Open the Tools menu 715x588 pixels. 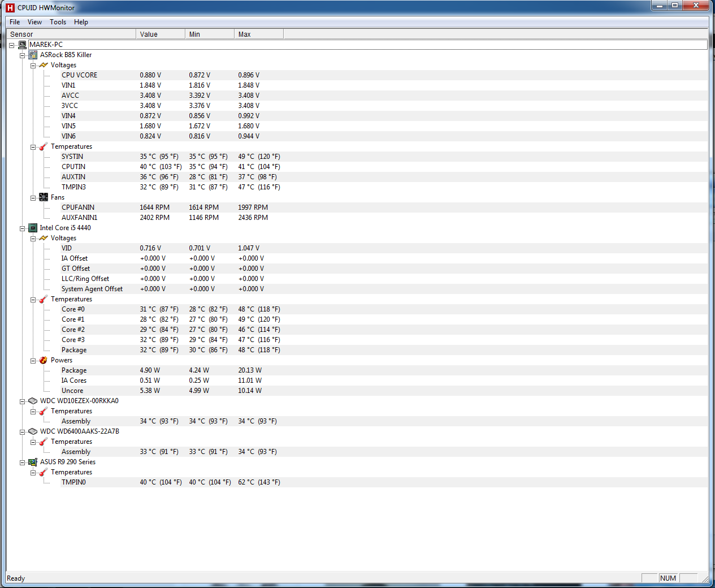click(x=58, y=22)
